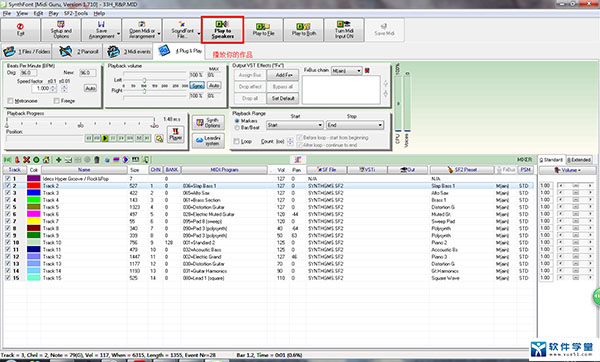600x362 pixels.
Task: Select the Bar/Beat radio button
Action: coord(237,127)
